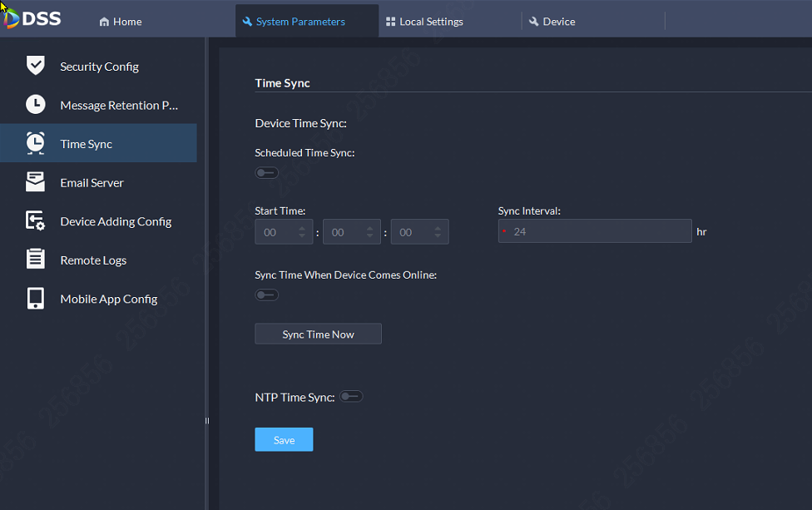Click the System Parameters wrench icon
This screenshot has width=812, height=510.
[247, 22]
